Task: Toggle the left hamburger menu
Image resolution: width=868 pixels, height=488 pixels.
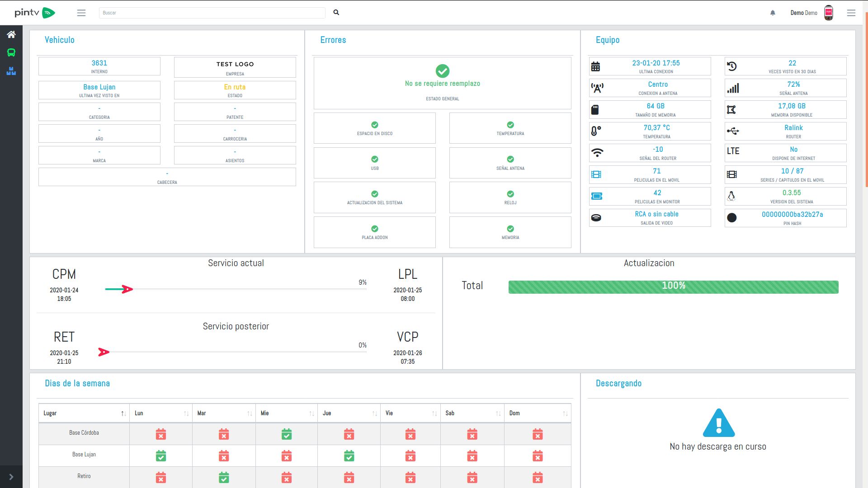Action: pyautogui.click(x=81, y=13)
